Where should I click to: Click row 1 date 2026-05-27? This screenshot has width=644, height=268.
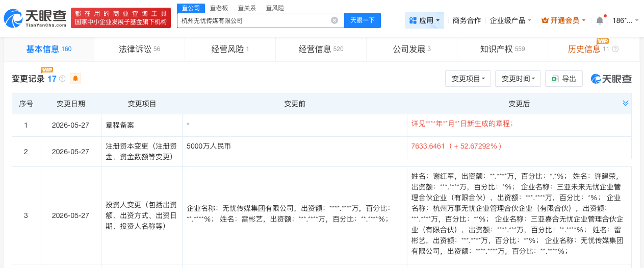click(71, 125)
